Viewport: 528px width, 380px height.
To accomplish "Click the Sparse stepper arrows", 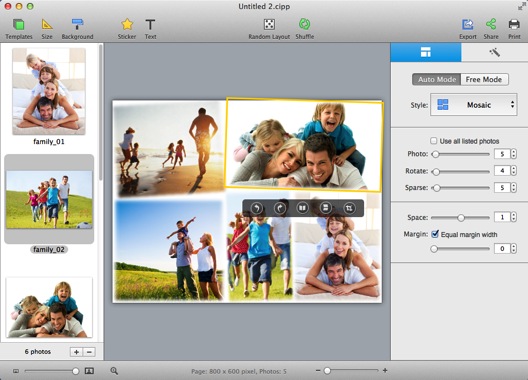I will click(x=514, y=187).
